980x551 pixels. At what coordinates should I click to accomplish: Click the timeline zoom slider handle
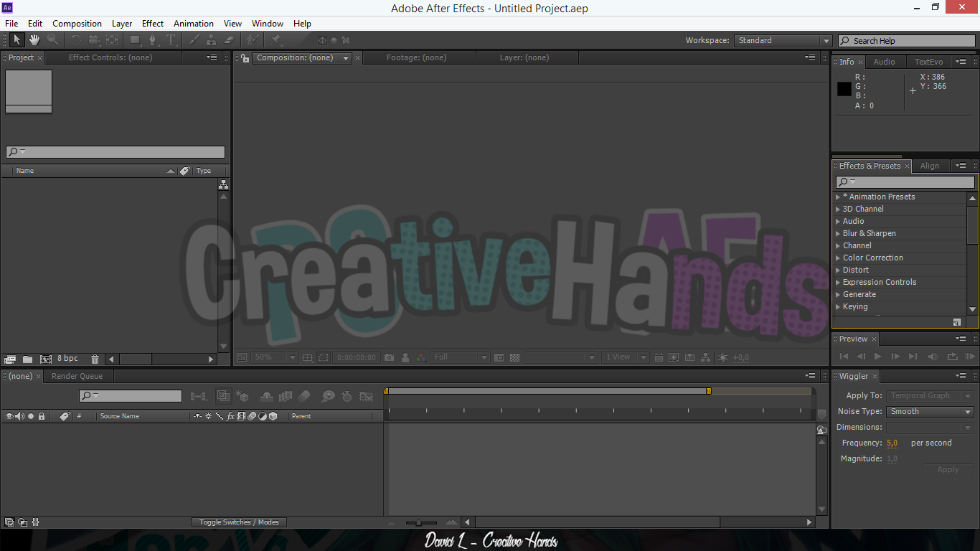click(x=418, y=523)
